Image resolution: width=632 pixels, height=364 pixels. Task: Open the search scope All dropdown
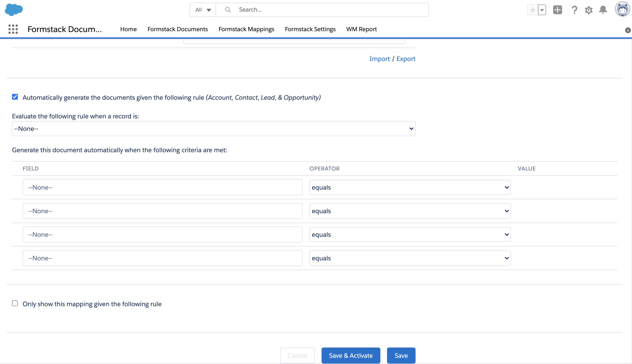pyautogui.click(x=203, y=10)
